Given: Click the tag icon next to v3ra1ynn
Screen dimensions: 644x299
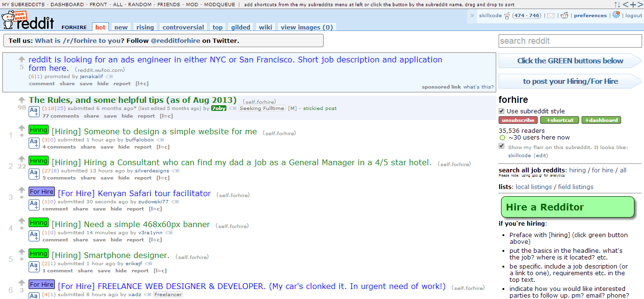Looking at the screenshot, I should pos(169,233).
